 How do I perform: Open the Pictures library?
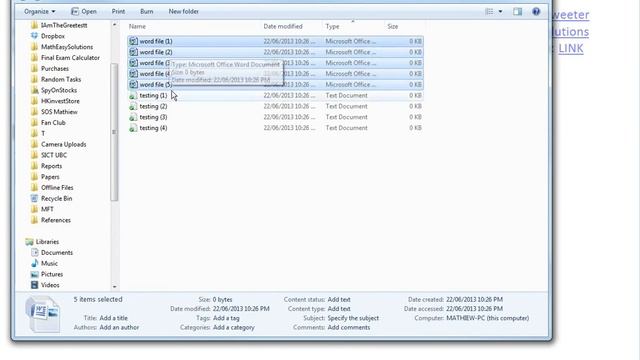click(x=52, y=274)
